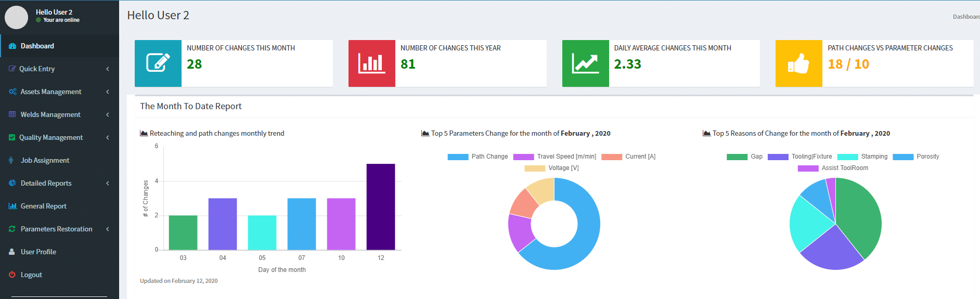Expand Welds Management menu arrow
The width and height of the screenshot is (980, 299).
(108, 114)
